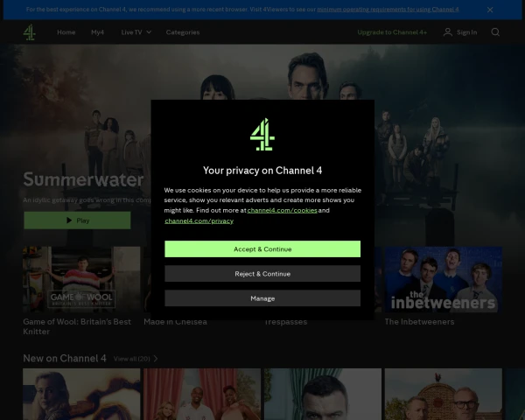Click Accept & Continue button
The height and width of the screenshot is (420, 525).
pyautogui.click(x=262, y=248)
